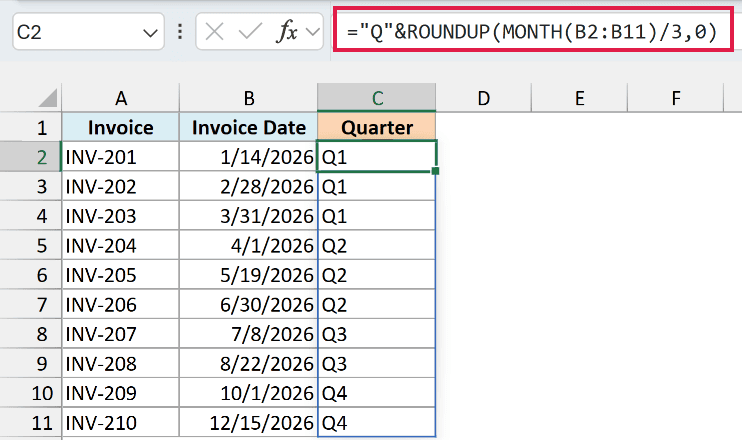
Task: Click the "Invoice Date" header cell
Action: pyautogui.click(x=248, y=127)
